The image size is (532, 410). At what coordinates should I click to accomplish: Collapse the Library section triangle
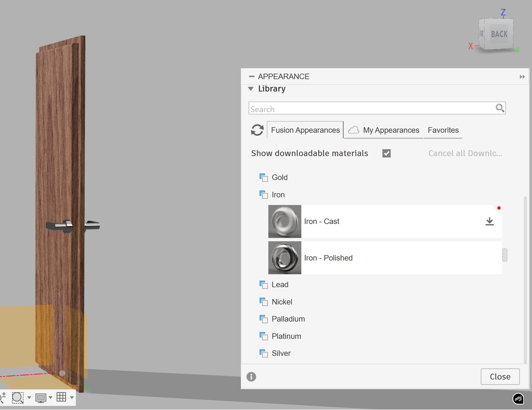coord(251,89)
